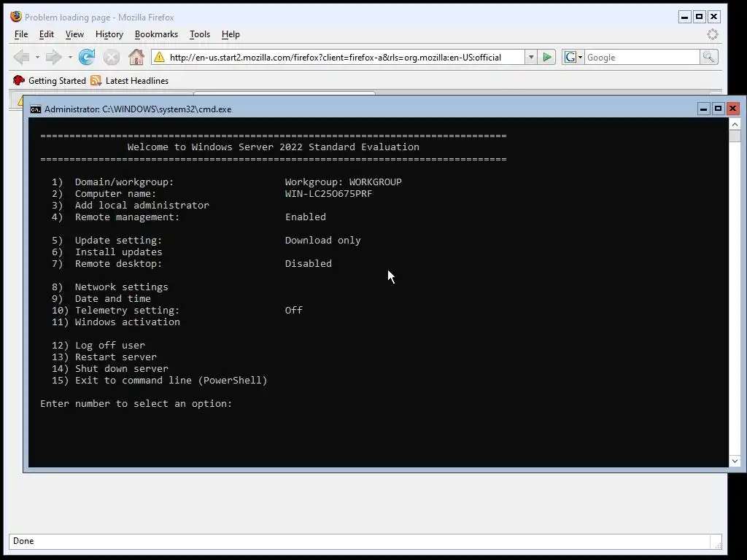Click the warning icon in the address bar

(x=159, y=57)
